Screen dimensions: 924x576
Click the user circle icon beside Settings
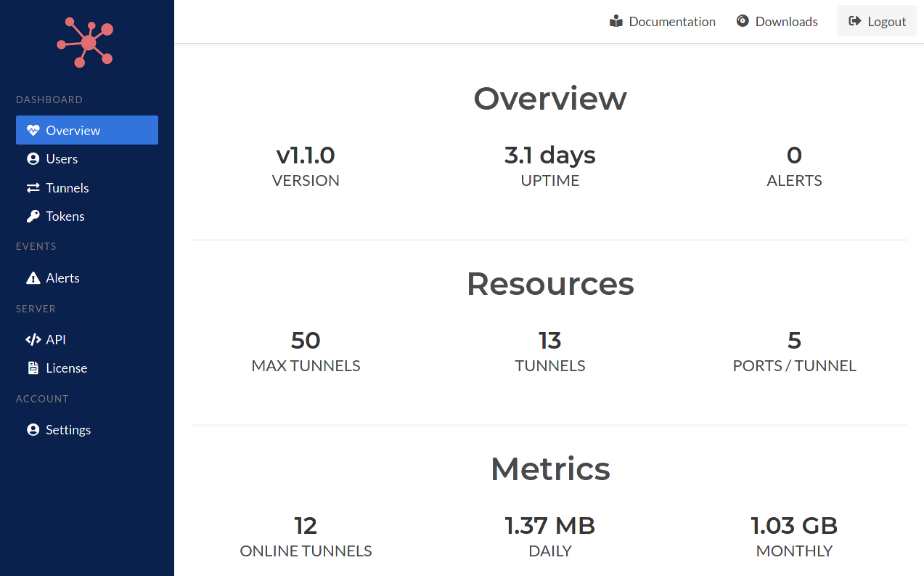pos(33,430)
